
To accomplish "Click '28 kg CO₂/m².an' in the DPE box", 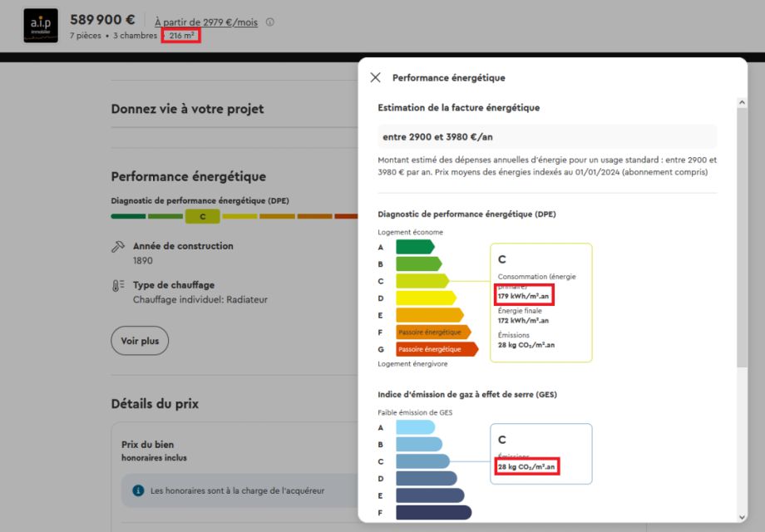I will point(526,345).
